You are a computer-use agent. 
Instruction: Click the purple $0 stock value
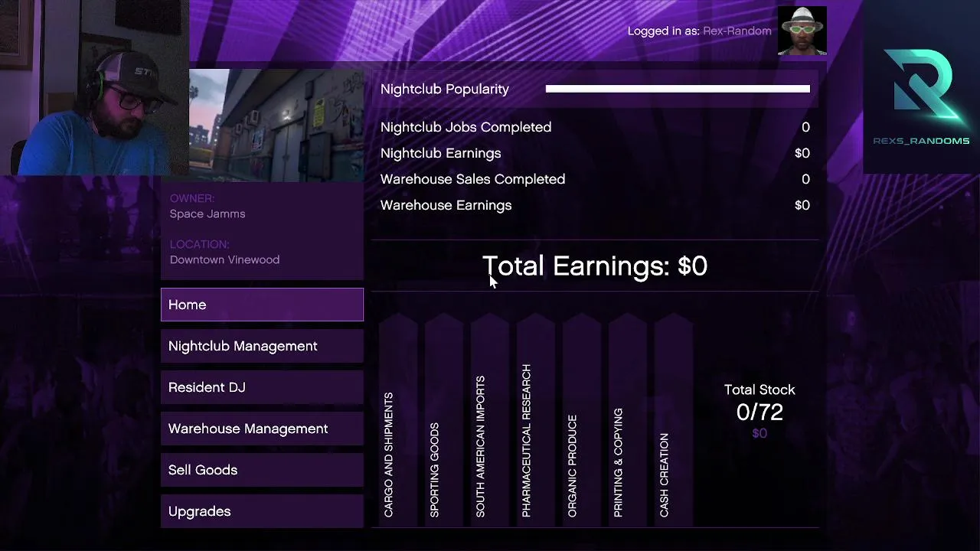[759, 433]
